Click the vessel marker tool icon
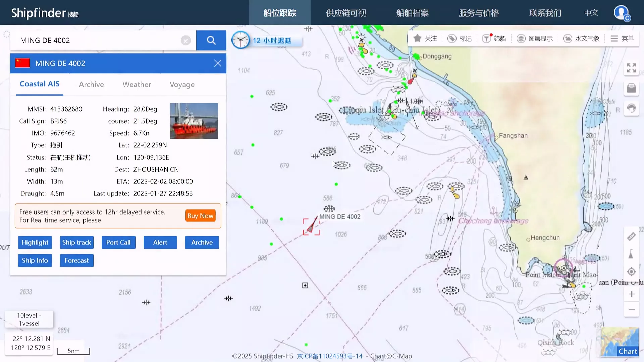 [631, 254]
